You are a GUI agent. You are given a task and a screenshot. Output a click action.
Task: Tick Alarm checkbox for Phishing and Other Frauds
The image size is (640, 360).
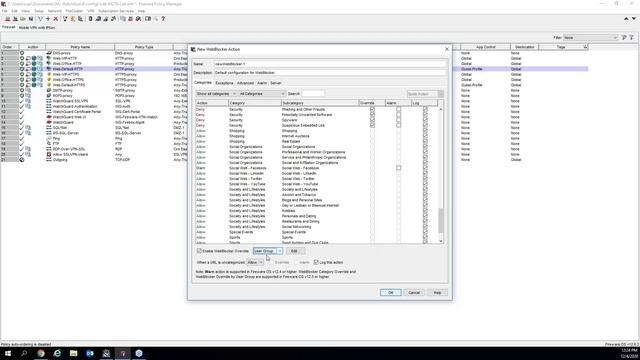398,109
